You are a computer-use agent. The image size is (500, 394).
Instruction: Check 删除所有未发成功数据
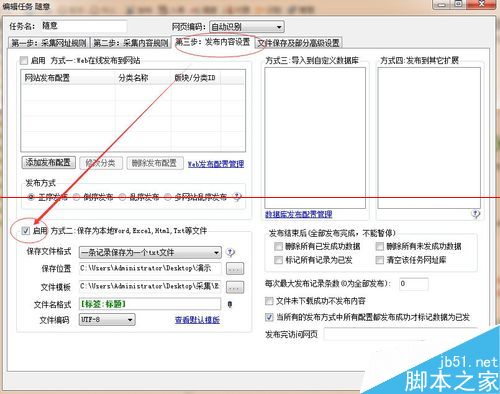click(x=380, y=246)
